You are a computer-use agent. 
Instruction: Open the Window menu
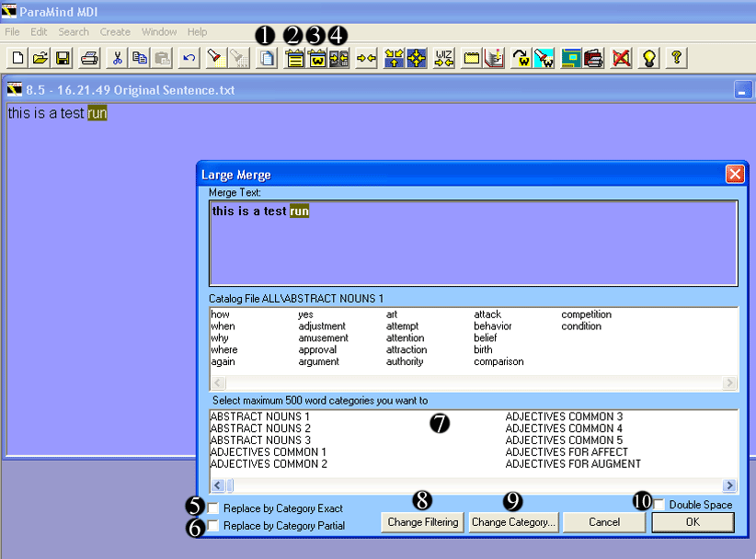tap(158, 32)
